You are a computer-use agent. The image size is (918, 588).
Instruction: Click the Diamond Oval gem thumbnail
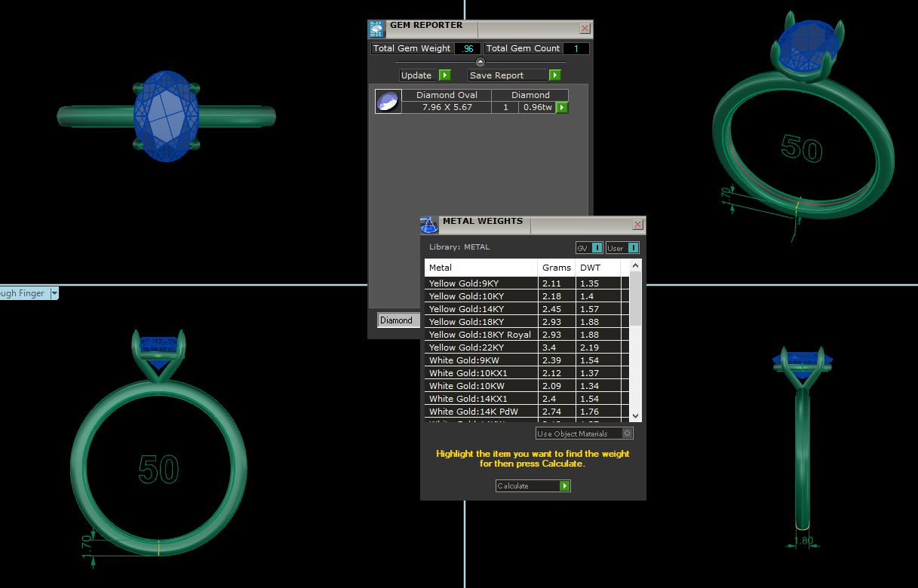(388, 102)
